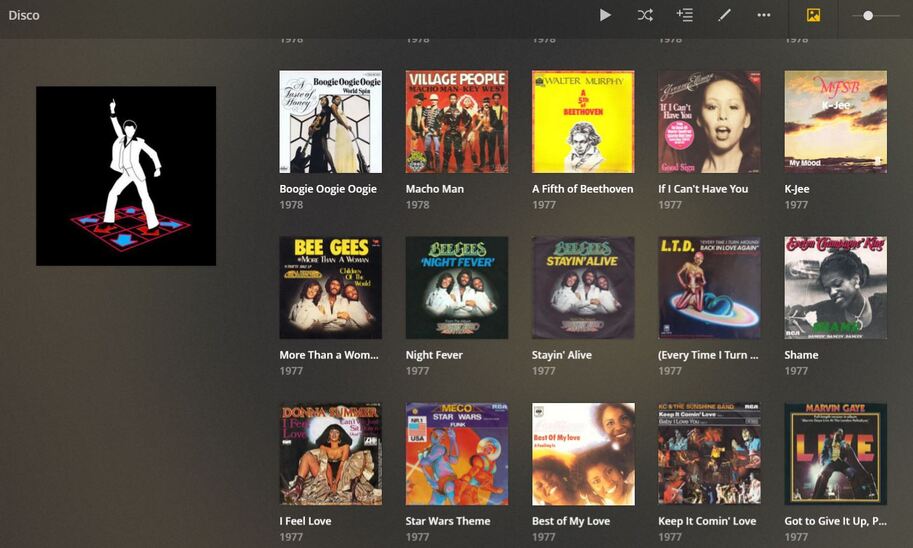
Task: Click 1978 year under Boogie Oogie Oogie
Action: click(291, 204)
